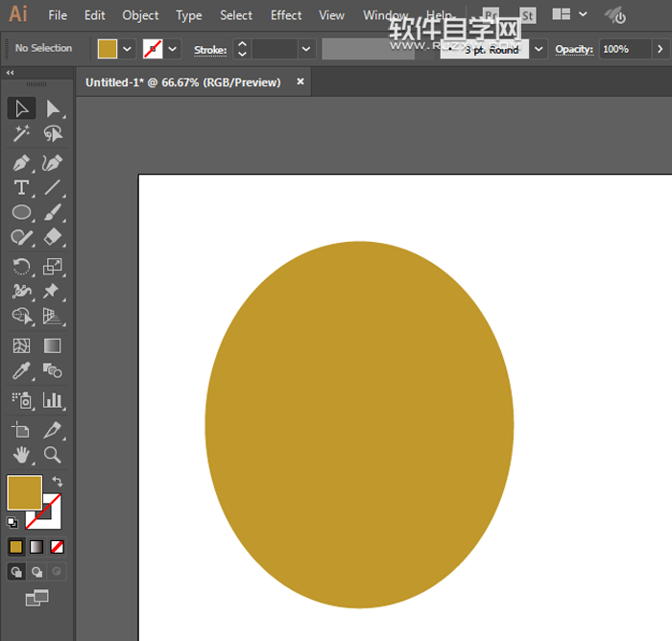Click the Stroke label link
672x641 pixels.
(x=210, y=49)
